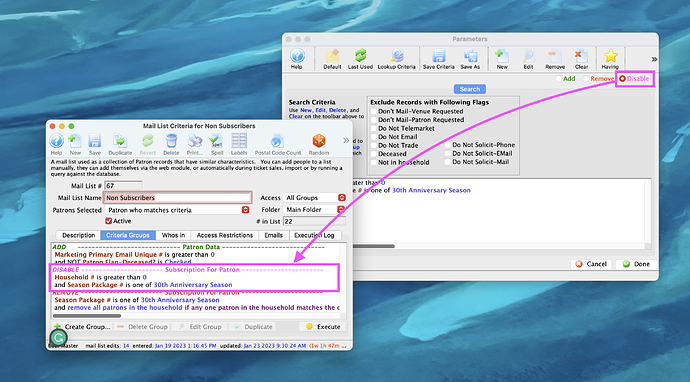Expand Parameters toolbar overflow chevron
Image resolution: width=690 pixels, height=382 pixels.
pyautogui.click(x=654, y=59)
